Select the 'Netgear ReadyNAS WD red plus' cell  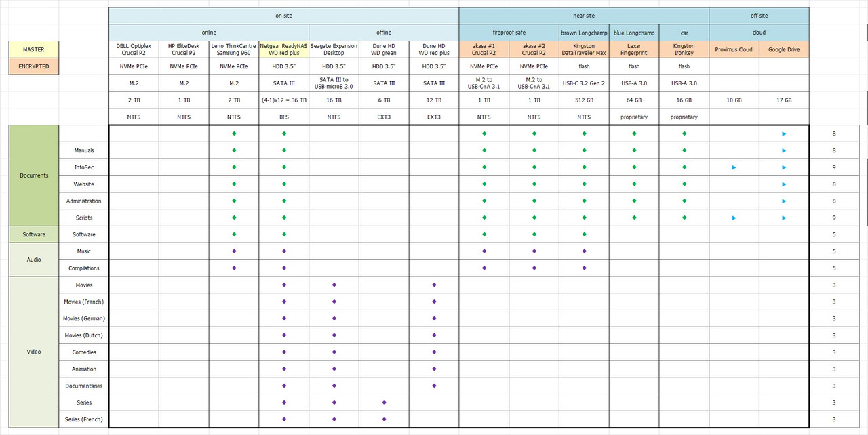284,49
